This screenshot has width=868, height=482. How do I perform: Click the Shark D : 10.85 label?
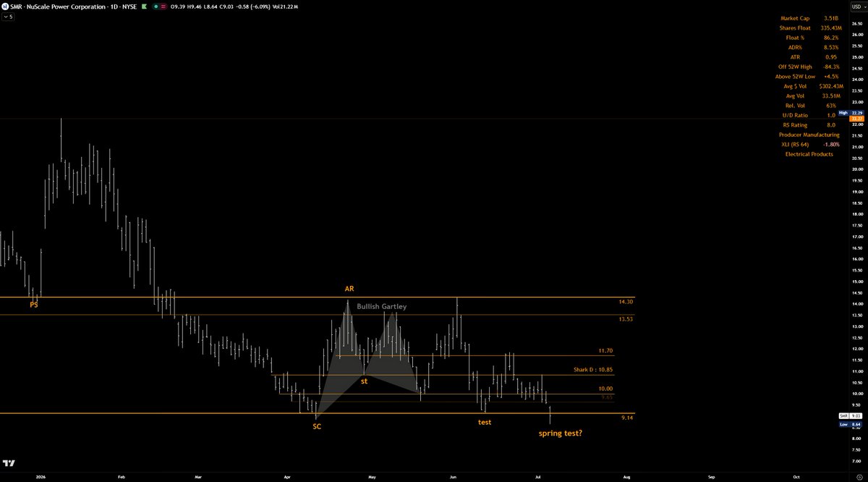click(594, 370)
